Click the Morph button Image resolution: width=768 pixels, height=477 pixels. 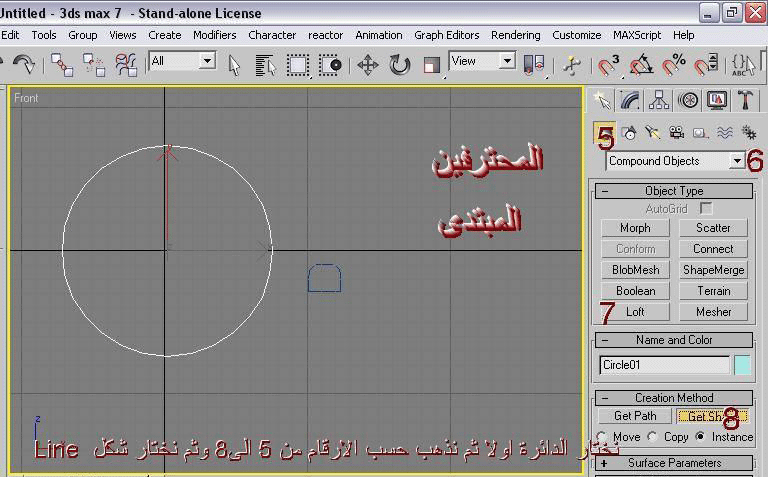635,228
